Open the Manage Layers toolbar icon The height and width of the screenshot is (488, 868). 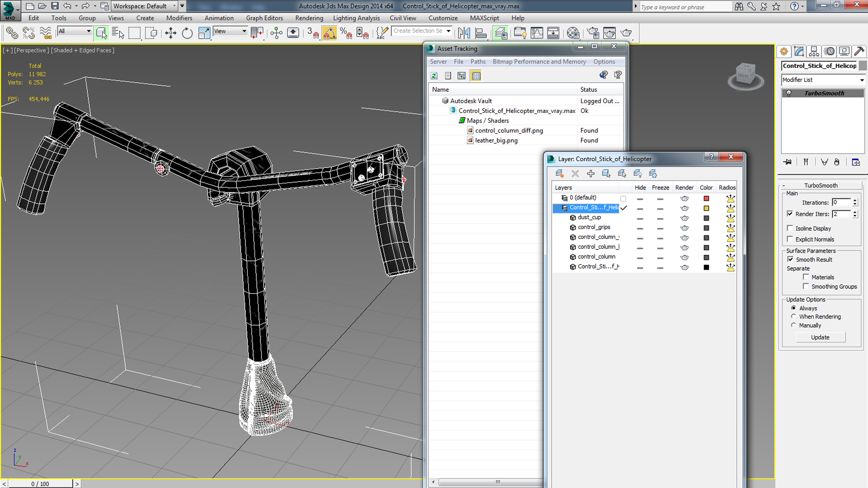[x=500, y=33]
